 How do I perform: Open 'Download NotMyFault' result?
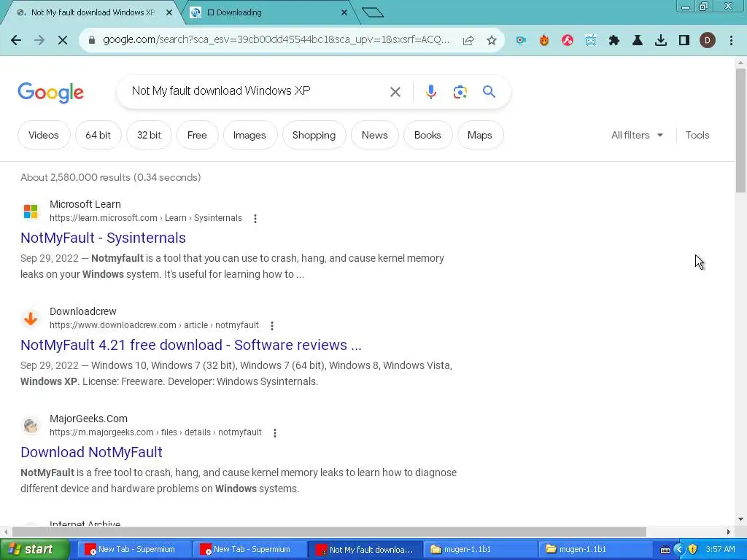[91, 452]
